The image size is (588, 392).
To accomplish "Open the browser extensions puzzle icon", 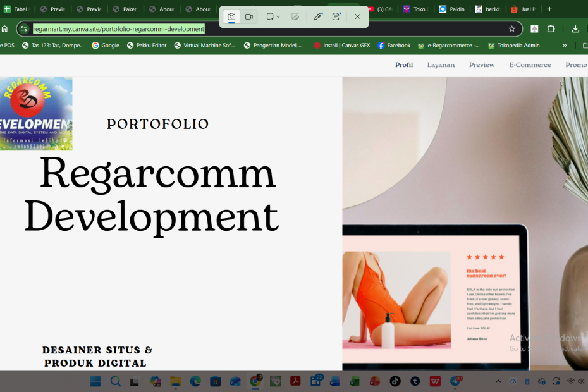I will [x=551, y=28].
